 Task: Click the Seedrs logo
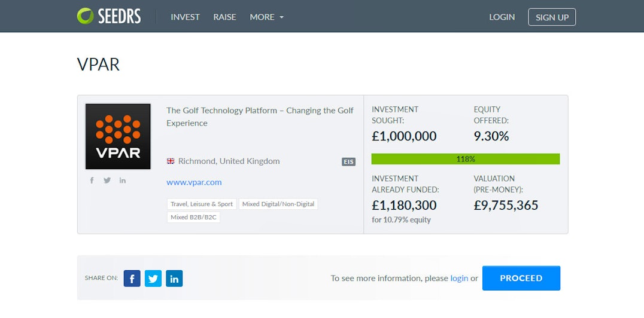[109, 16]
